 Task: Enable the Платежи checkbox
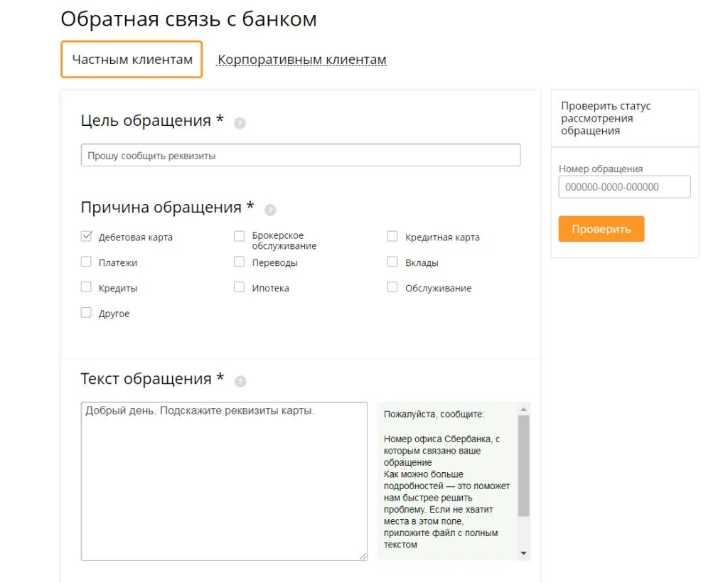(x=87, y=262)
